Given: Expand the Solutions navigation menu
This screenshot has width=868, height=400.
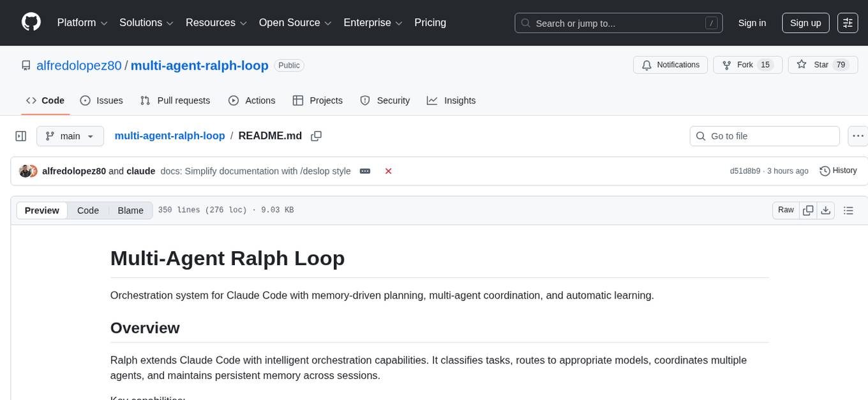Looking at the screenshot, I should tap(146, 22).
